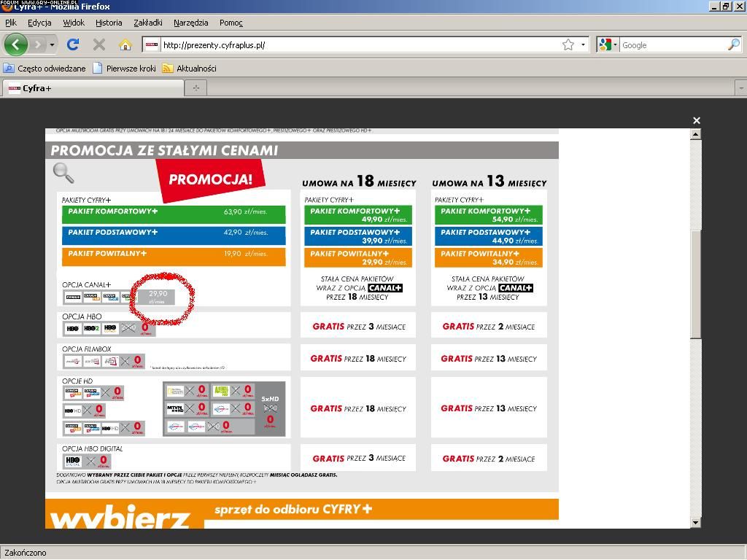Open the Pomoc menu

point(231,23)
